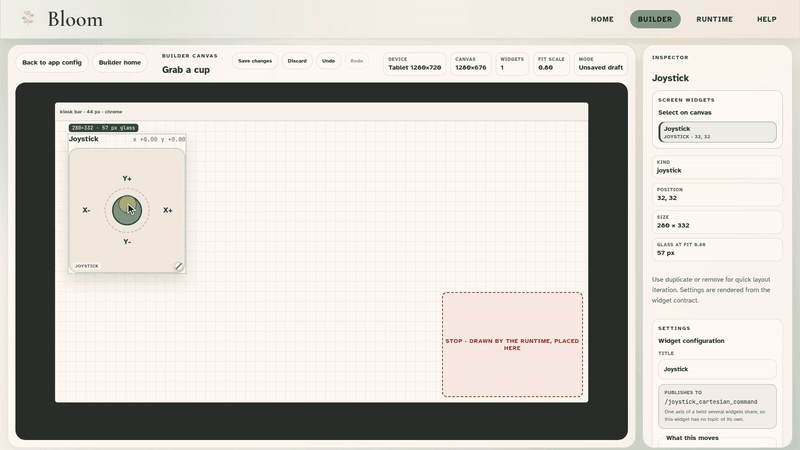The width and height of the screenshot is (800, 450).
Task: Click the Bloom flower logo icon
Action: [28, 18]
